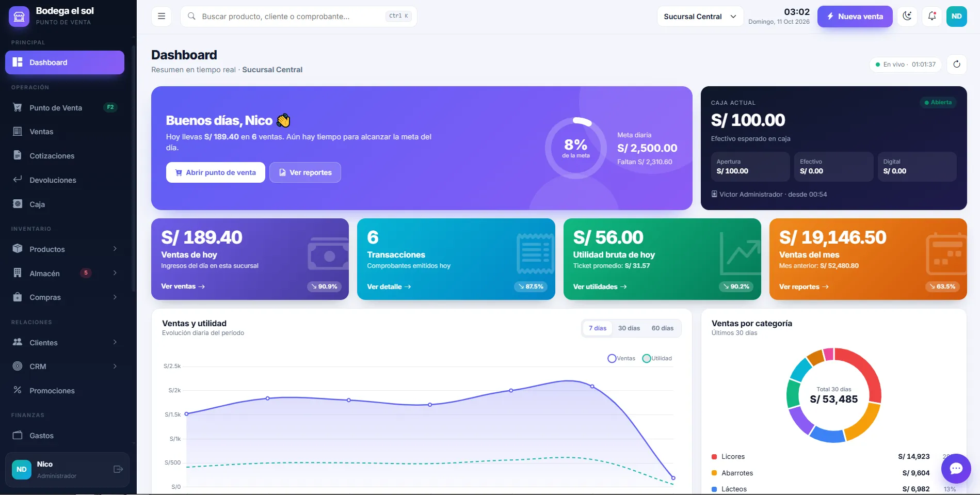Open ND user avatar in top bar
The width and height of the screenshot is (980, 495).
(956, 16)
